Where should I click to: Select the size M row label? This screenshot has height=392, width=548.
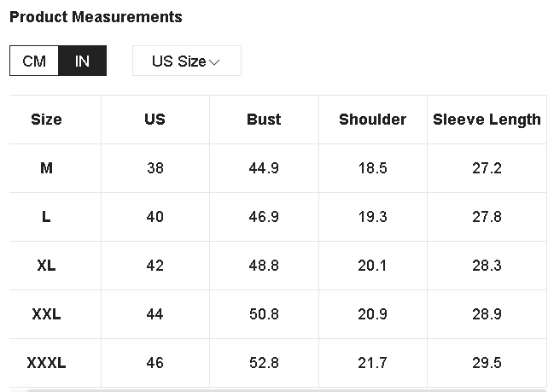point(46,168)
